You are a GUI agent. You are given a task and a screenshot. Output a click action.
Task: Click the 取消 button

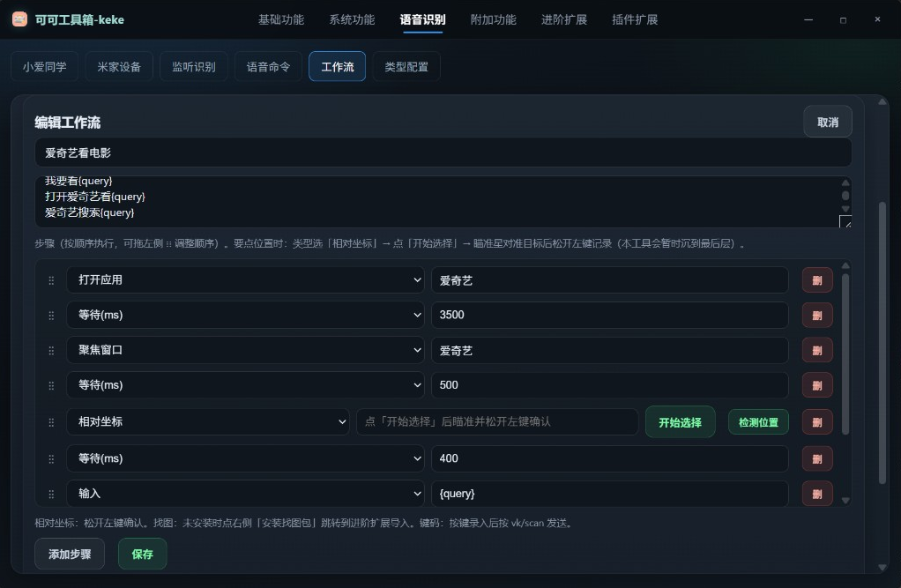(828, 122)
